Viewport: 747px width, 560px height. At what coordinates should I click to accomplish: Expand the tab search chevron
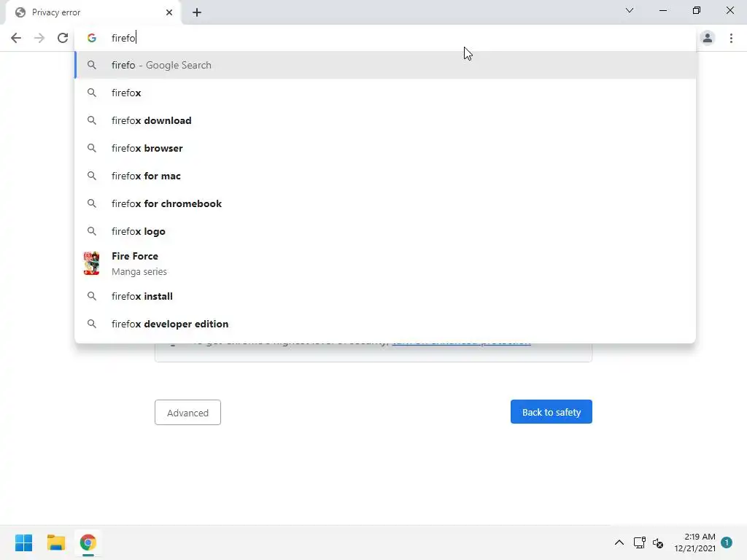[x=630, y=10]
